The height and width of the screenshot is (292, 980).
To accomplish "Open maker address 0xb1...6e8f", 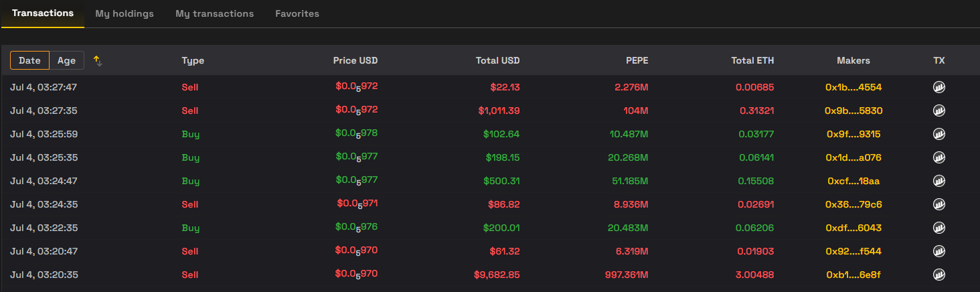I will click(853, 275).
